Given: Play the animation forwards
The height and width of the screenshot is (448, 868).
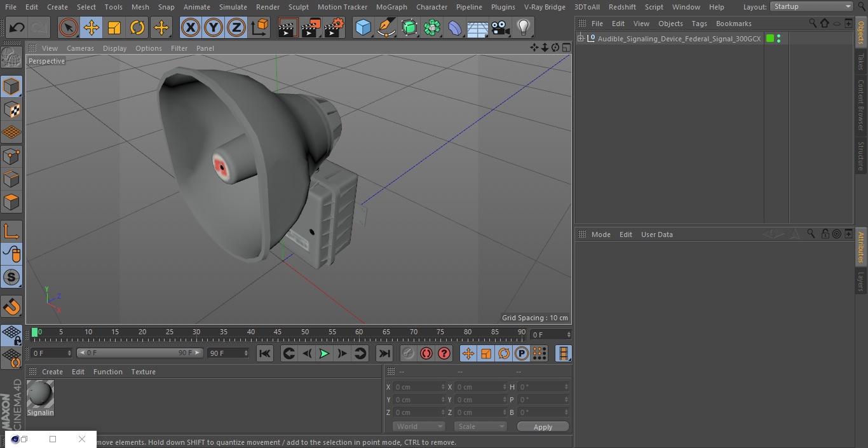Looking at the screenshot, I should point(324,353).
